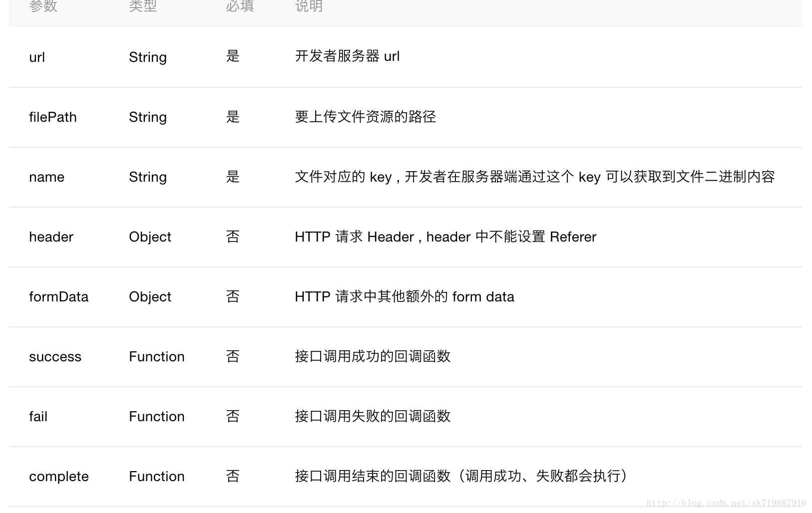Click the '否' required value for complete
This screenshot has height=513, width=812.
233,476
